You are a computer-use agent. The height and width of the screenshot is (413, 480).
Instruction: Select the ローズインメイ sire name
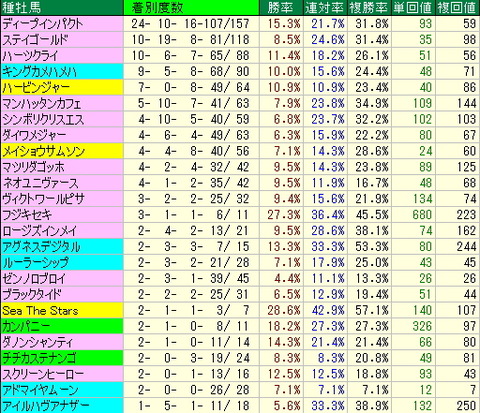pos(39,231)
